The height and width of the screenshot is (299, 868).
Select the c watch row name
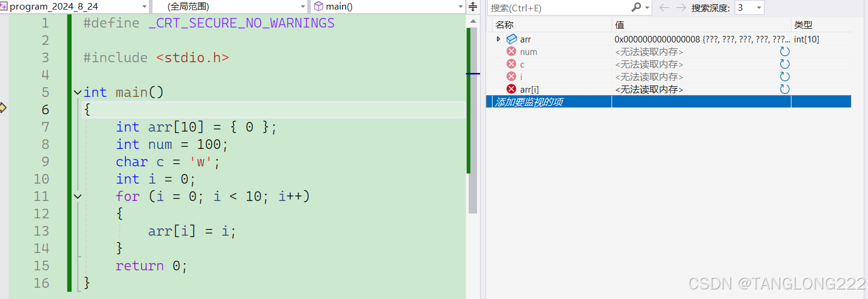[x=522, y=65]
